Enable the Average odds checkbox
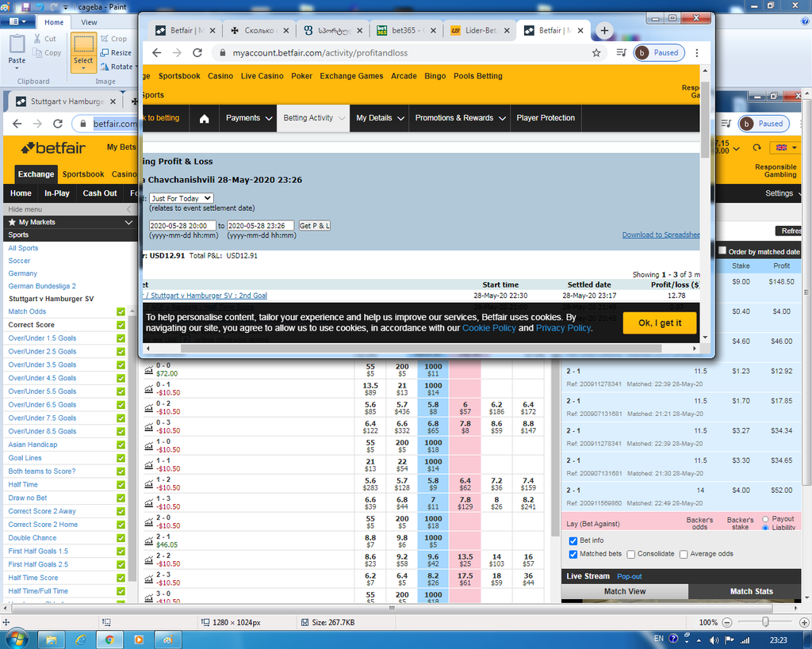 (x=684, y=554)
